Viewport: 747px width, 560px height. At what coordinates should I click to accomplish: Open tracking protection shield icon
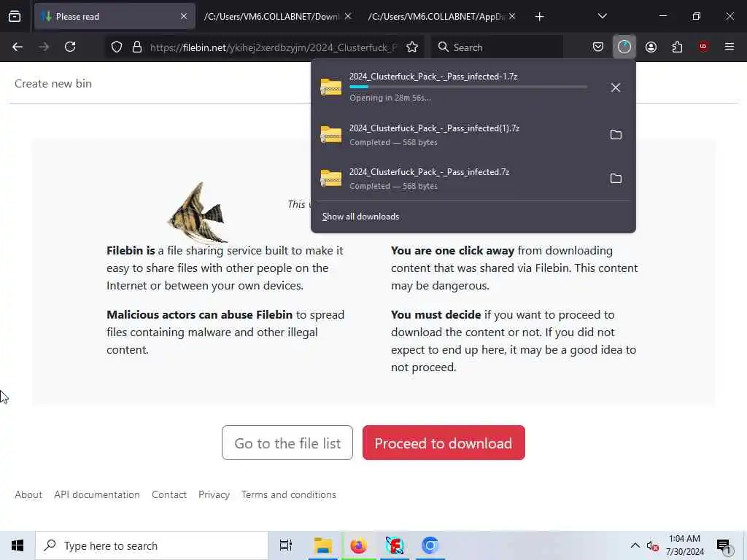(117, 47)
